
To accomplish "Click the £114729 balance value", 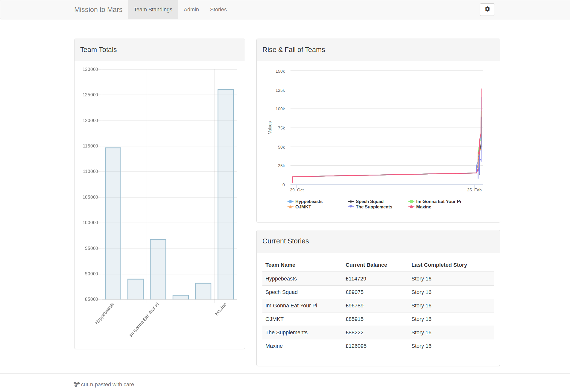I will (356, 279).
